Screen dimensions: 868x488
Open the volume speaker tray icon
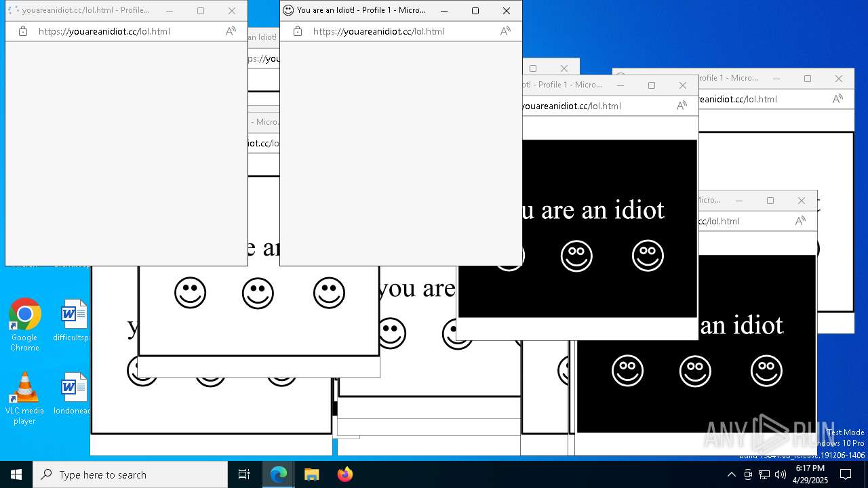pyautogui.click(x=781, y=474)
